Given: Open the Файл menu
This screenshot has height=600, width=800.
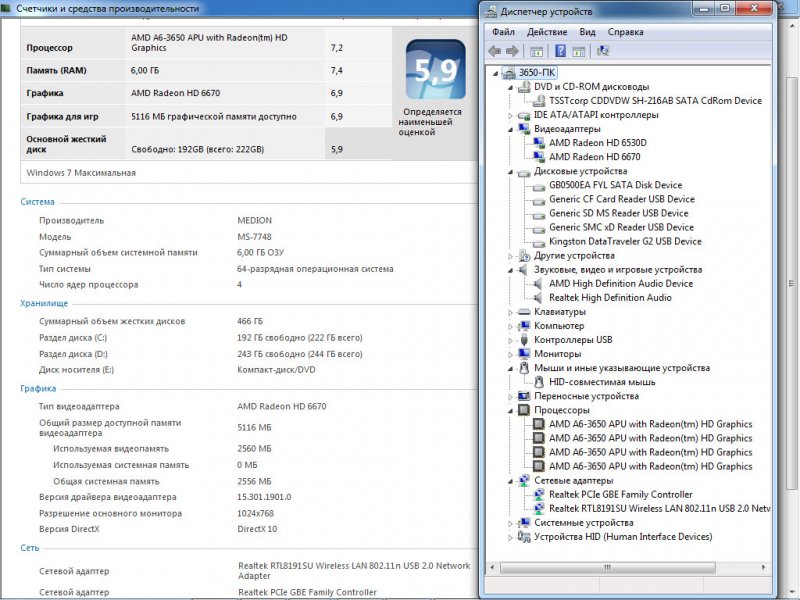Looking at the screenshot, I should pyautogui.click(x=503, y=32).
